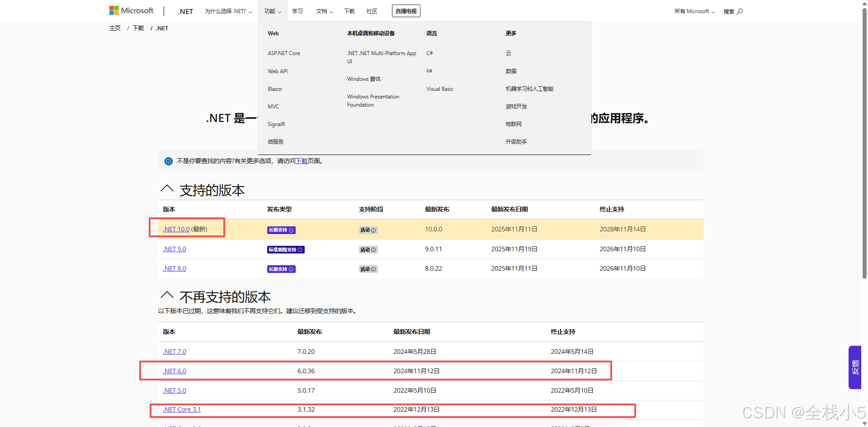
Task: Click info icon on .NET 9.0 活动 badge
Action: [x=373, y=250]
